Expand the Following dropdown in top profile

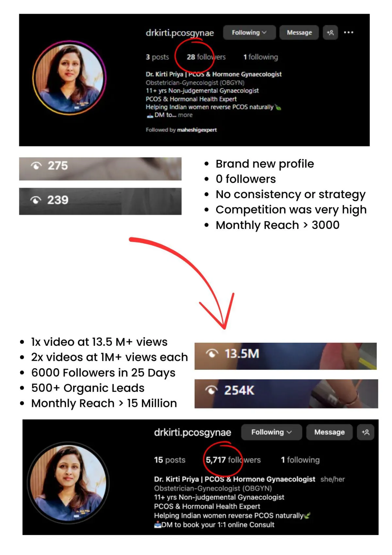click(x=249, y=33)
